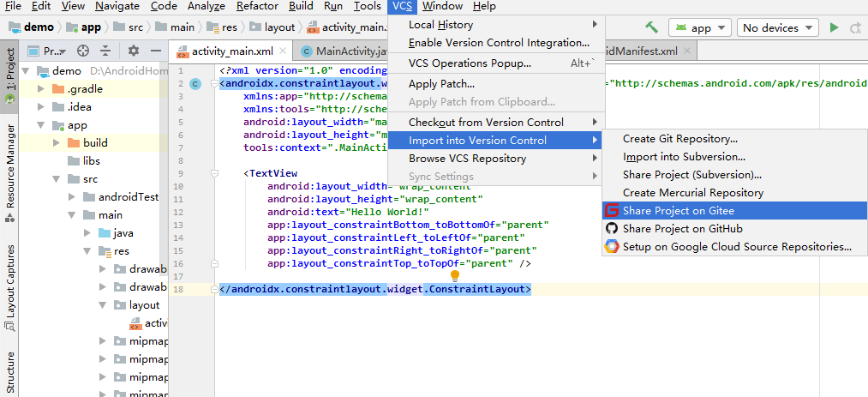Collapse the src folder arrow
868x397 pixels.
56,179
